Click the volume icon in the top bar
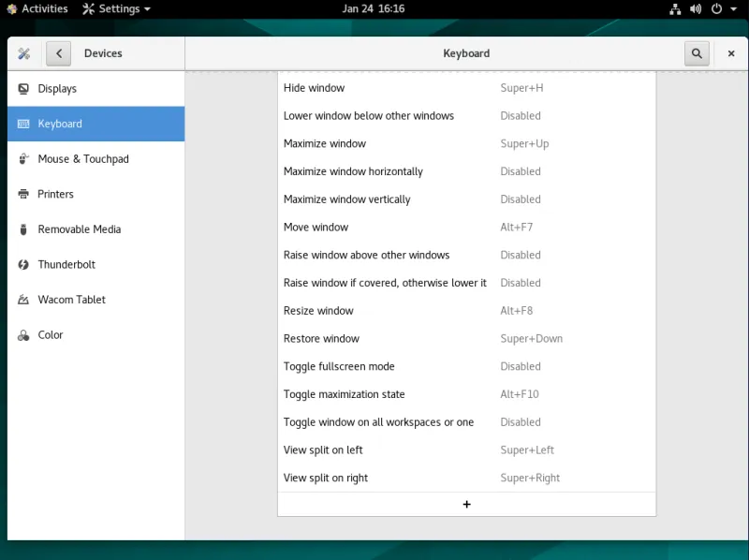749x560 pixels. (694, 8)
